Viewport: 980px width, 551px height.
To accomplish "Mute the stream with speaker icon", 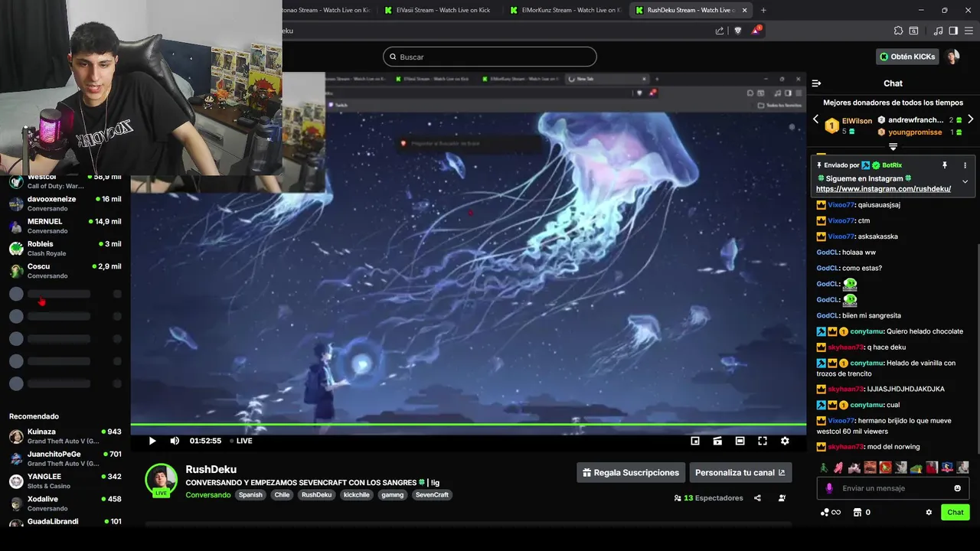I will [175, 441].
